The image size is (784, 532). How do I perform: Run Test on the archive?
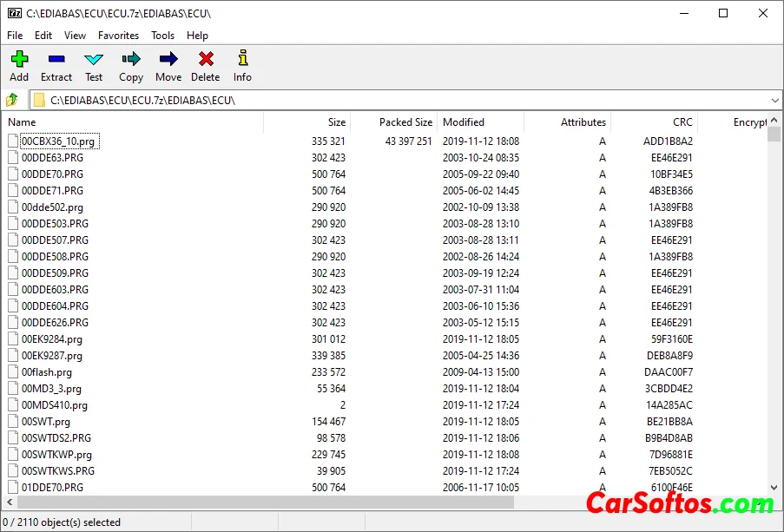94,66
